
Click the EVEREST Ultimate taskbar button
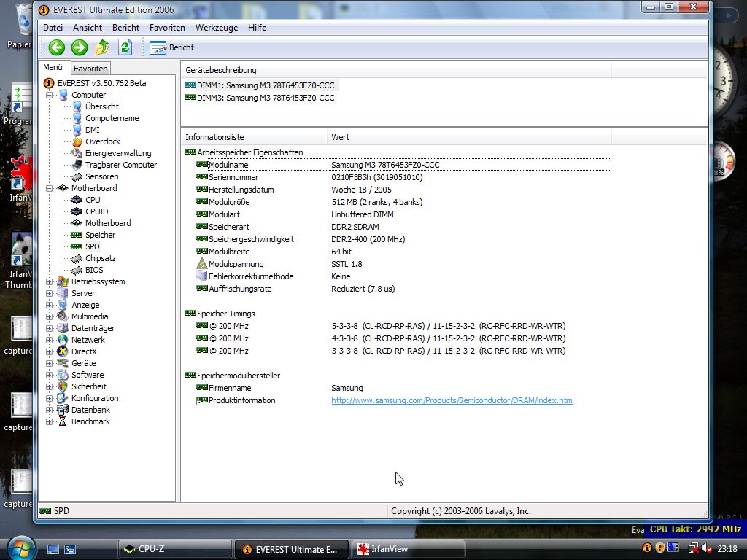tap(291, 549)
